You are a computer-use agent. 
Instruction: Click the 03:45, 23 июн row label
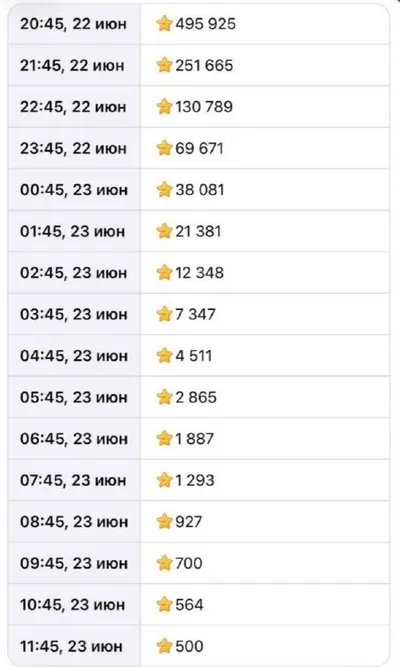coord(74,314)
